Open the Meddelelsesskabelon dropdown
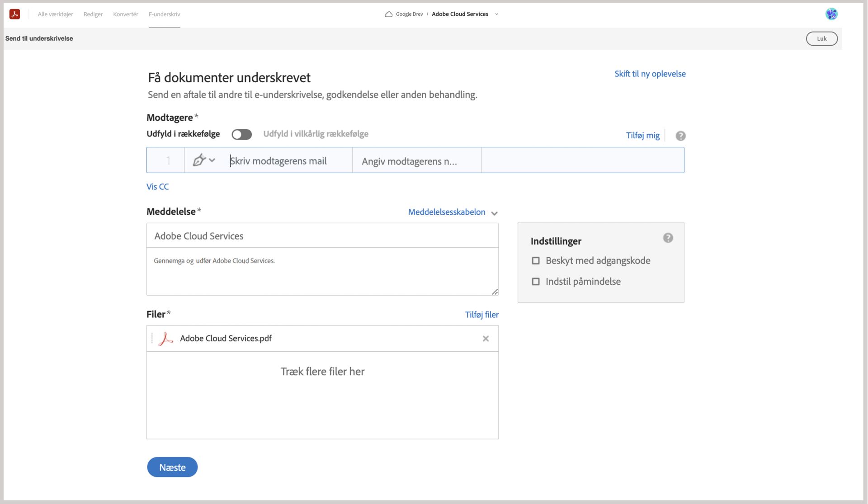 (453, 212)
